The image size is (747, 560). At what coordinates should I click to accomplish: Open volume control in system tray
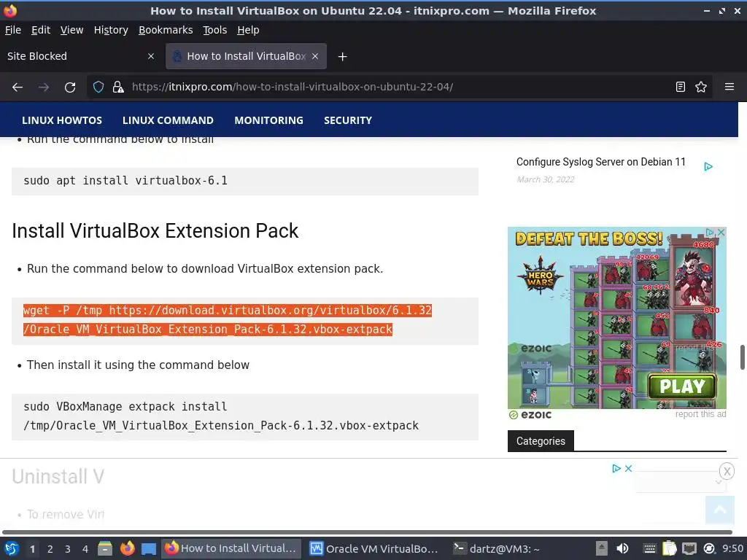[622, 549]
